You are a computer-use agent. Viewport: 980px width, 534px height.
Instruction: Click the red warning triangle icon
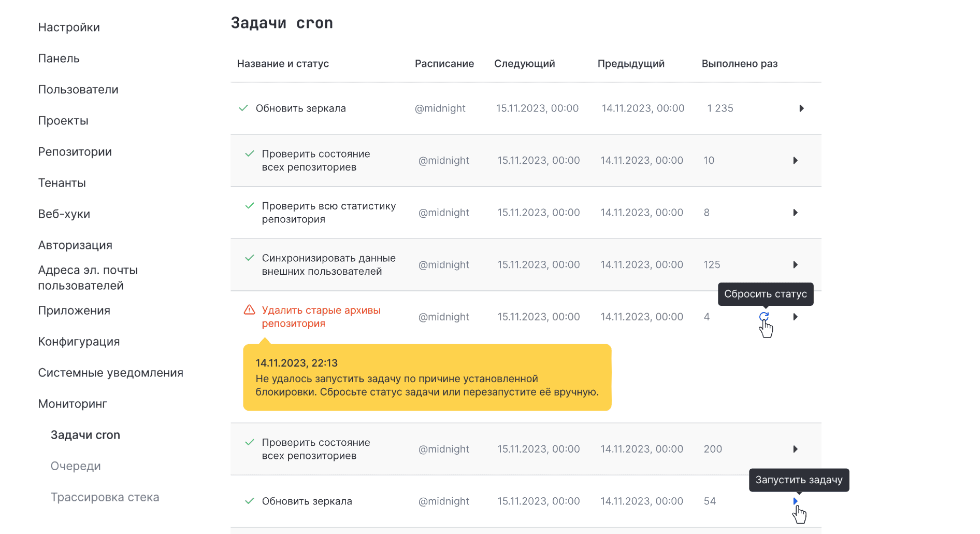(249, 310)
